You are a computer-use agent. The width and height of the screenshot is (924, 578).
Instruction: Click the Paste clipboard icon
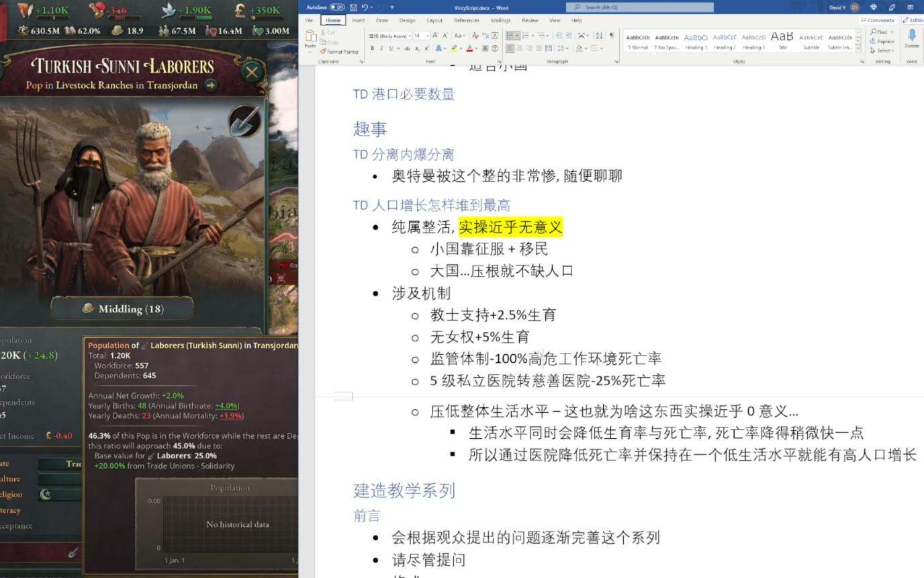point(310,37)
